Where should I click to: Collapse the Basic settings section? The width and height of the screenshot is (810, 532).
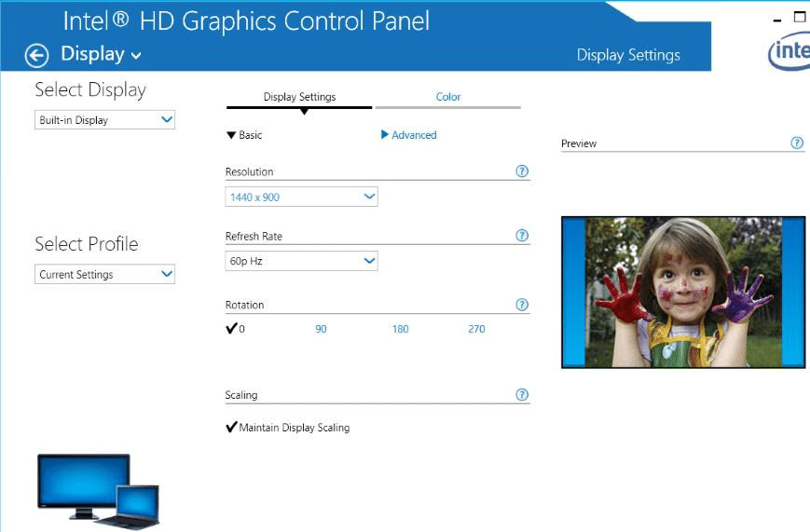[x=244, y=135]
